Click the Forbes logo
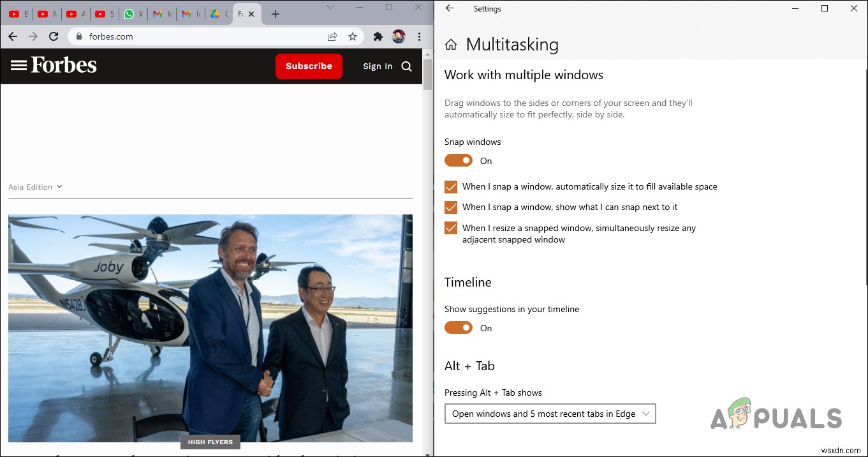The width and height of the screenshot is (868, 457). [64, 65]
